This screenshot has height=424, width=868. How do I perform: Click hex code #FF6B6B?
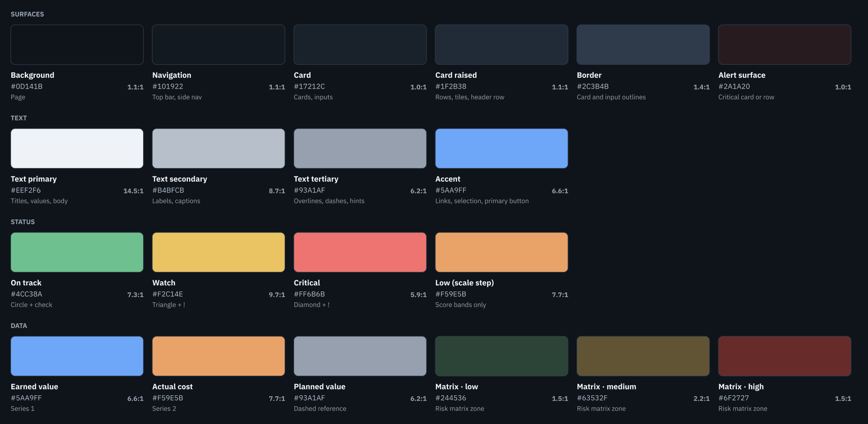(x=310, y=294)
